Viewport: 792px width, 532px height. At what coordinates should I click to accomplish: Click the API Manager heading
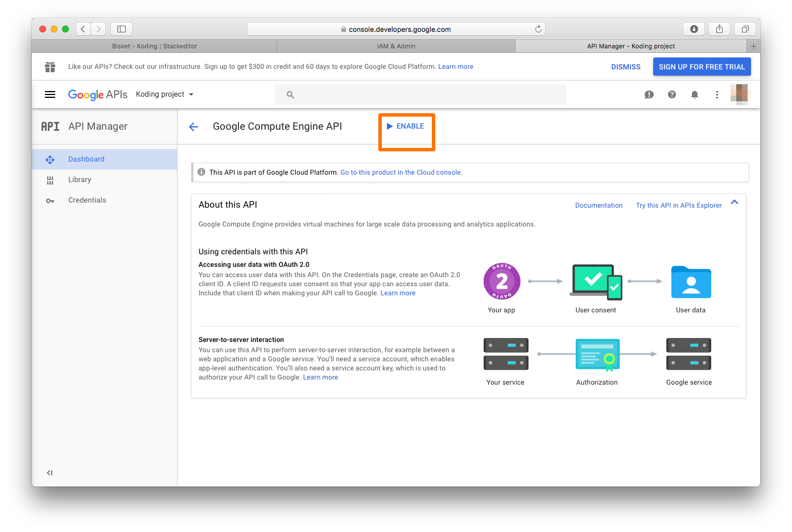coord(98,126)
